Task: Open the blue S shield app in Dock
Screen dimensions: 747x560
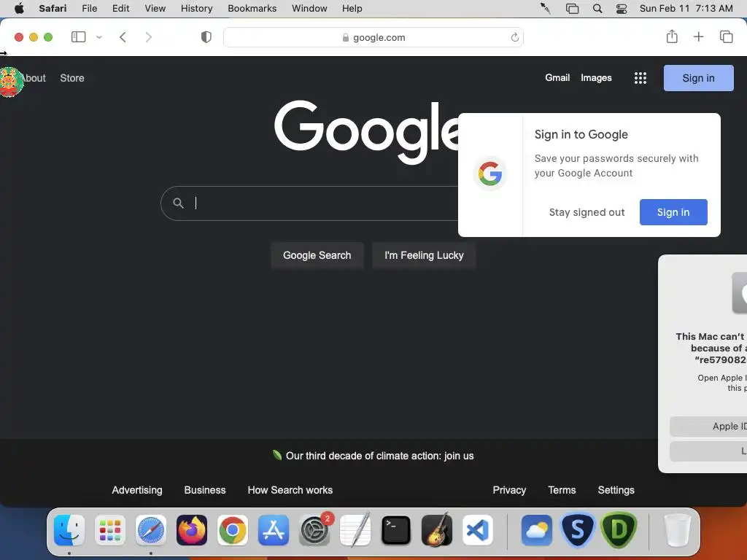Action: tap(578, 530)
